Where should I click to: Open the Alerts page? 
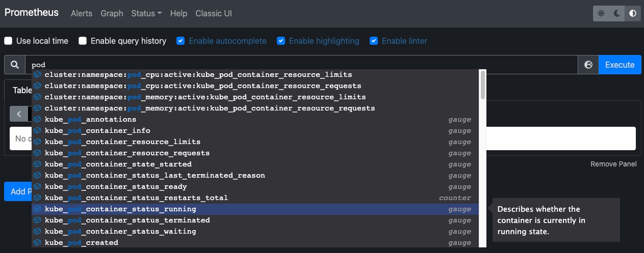point(82,13)
